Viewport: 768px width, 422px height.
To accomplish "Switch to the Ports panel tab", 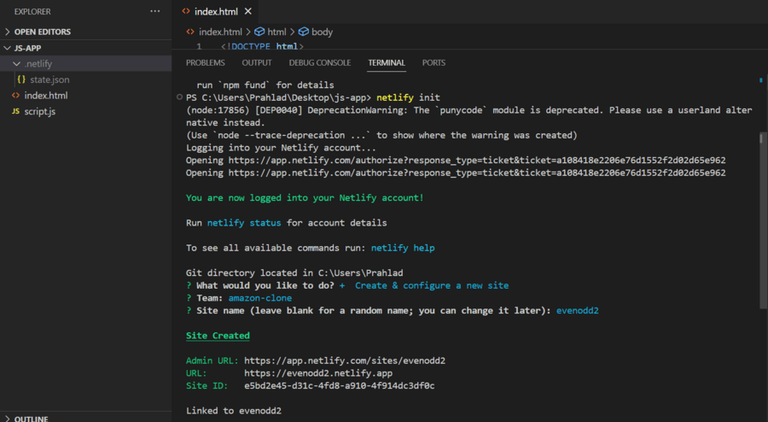I will 434,63.
